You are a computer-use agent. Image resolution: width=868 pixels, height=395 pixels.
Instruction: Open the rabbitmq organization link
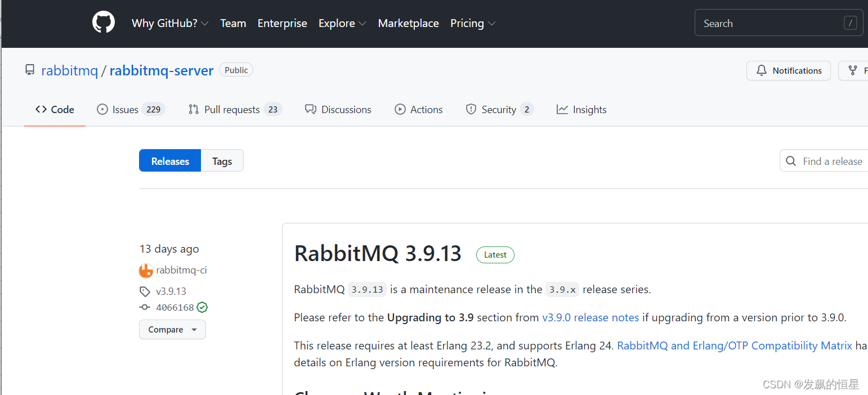pos(69,70)
